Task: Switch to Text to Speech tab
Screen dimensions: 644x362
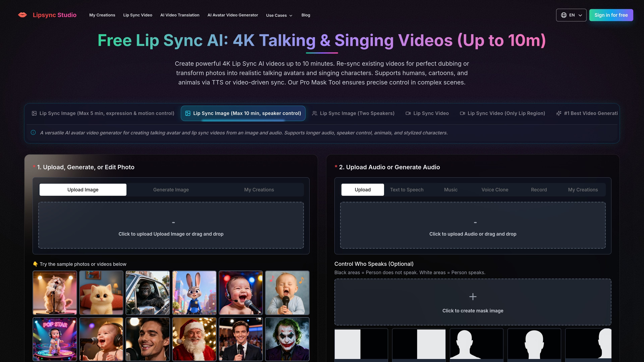Action: 407,190
